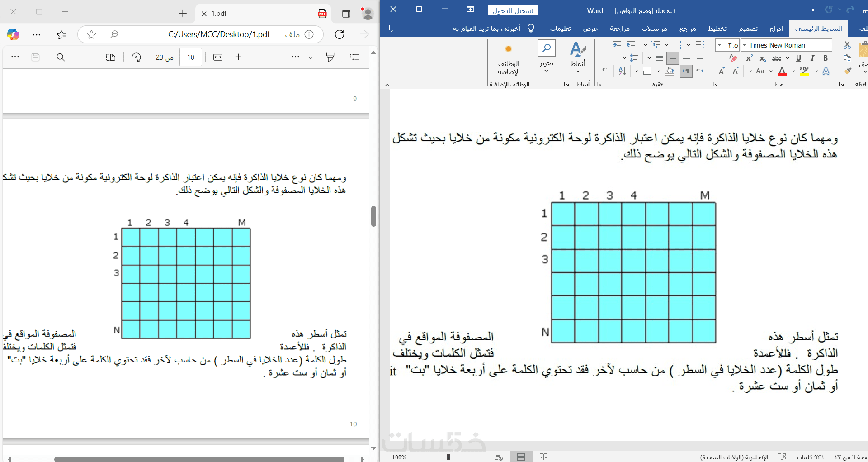868x462 pixels.
Task: Click the Edge favorites list icon
Action: pos(61,34)
